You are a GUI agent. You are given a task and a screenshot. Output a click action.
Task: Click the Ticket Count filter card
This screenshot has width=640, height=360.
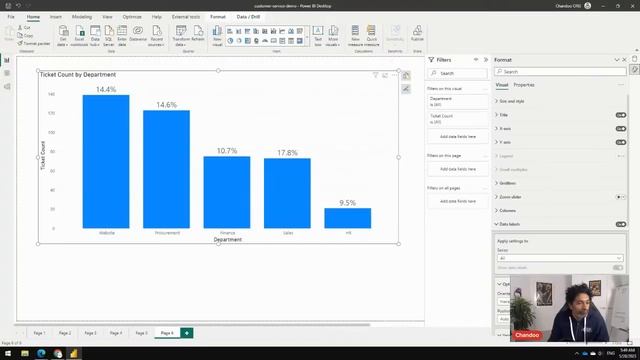point(457,119)
